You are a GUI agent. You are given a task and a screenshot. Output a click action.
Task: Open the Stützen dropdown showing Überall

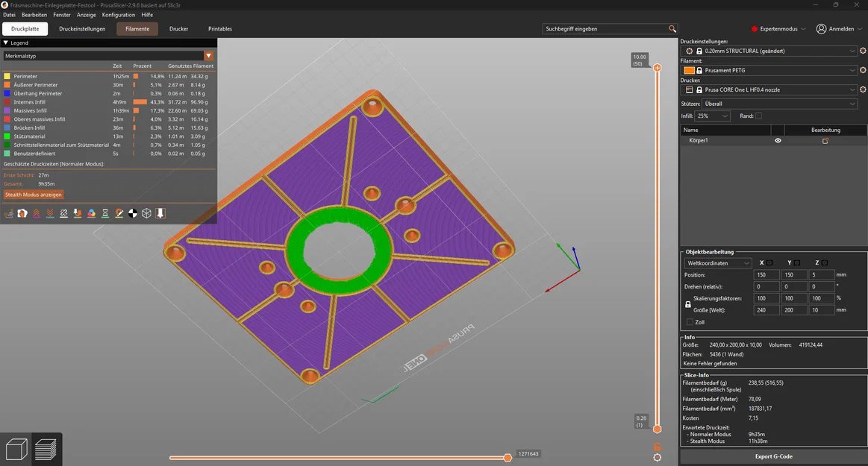780,104
